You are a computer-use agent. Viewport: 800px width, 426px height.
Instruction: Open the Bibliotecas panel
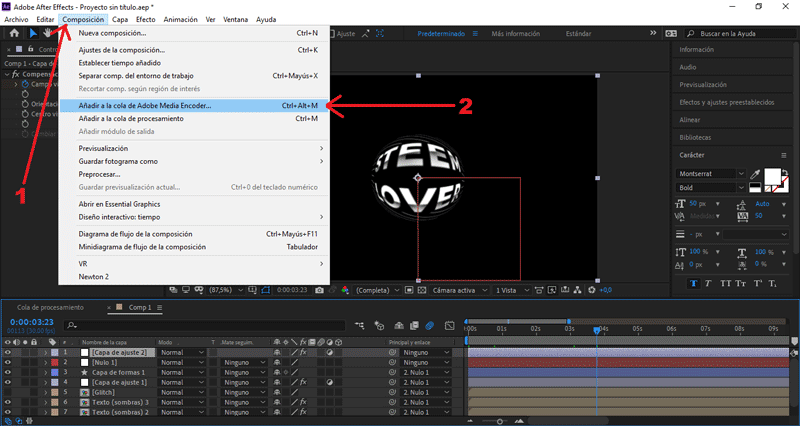[695, 137]
